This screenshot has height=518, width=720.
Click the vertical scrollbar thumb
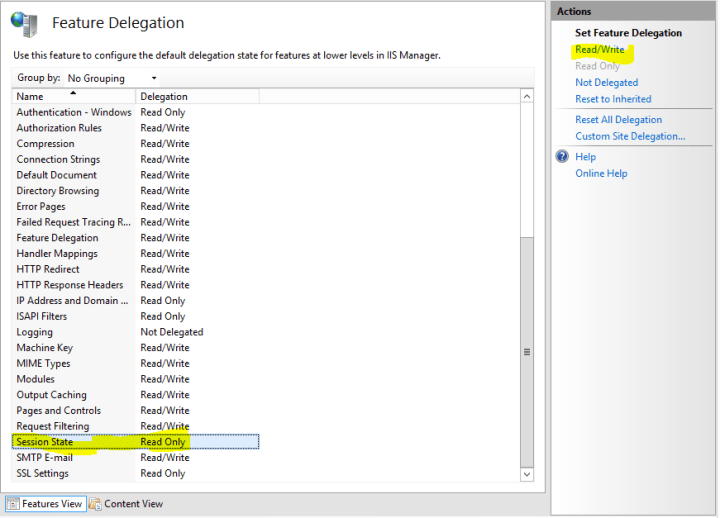tap(527, 352)
